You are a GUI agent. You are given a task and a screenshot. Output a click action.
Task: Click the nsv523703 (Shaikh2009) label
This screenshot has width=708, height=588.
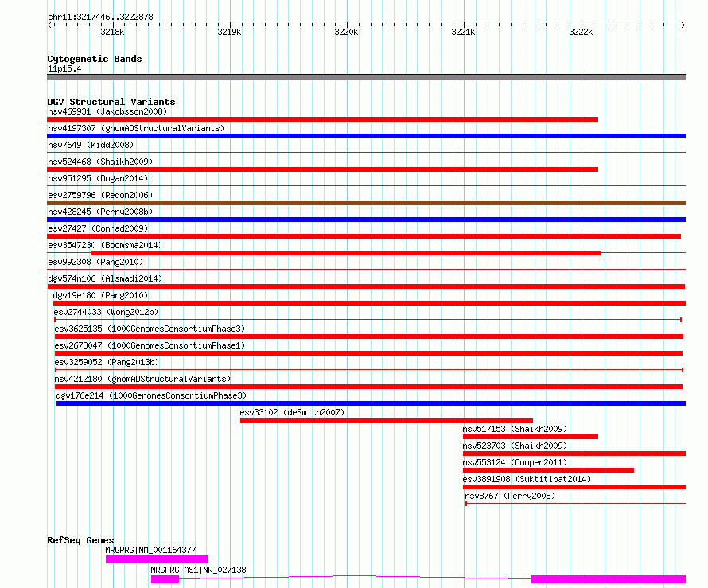(515, 446)
